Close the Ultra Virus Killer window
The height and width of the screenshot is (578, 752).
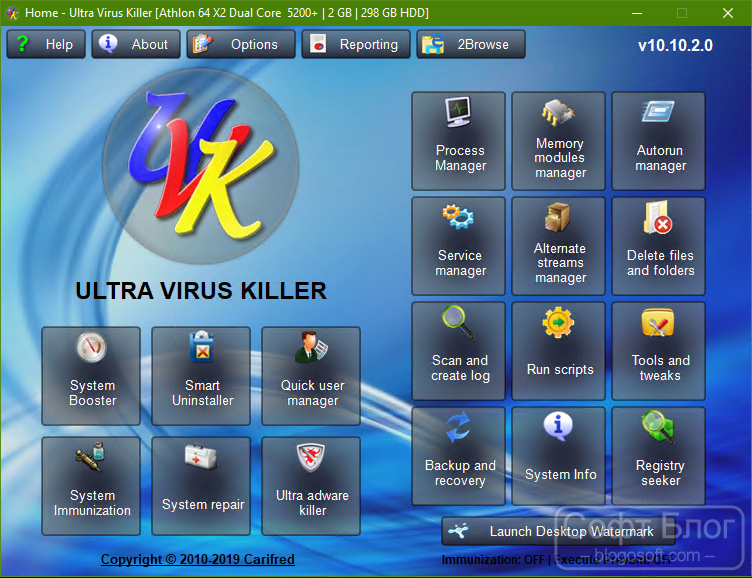coord(728,13)
